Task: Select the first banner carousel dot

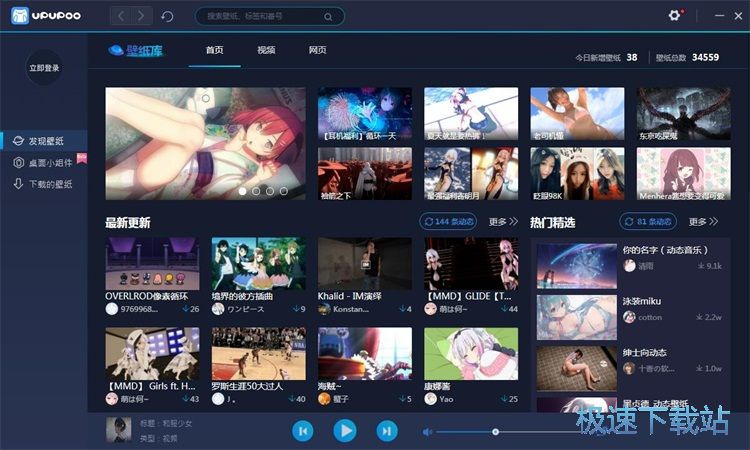Action: click(x=243, y=191)
